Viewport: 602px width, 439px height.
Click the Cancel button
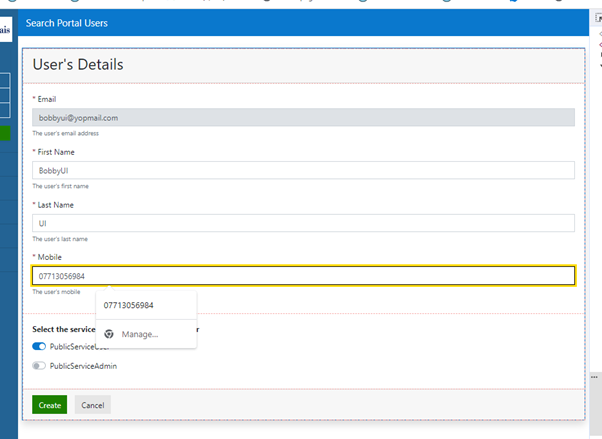93,405
